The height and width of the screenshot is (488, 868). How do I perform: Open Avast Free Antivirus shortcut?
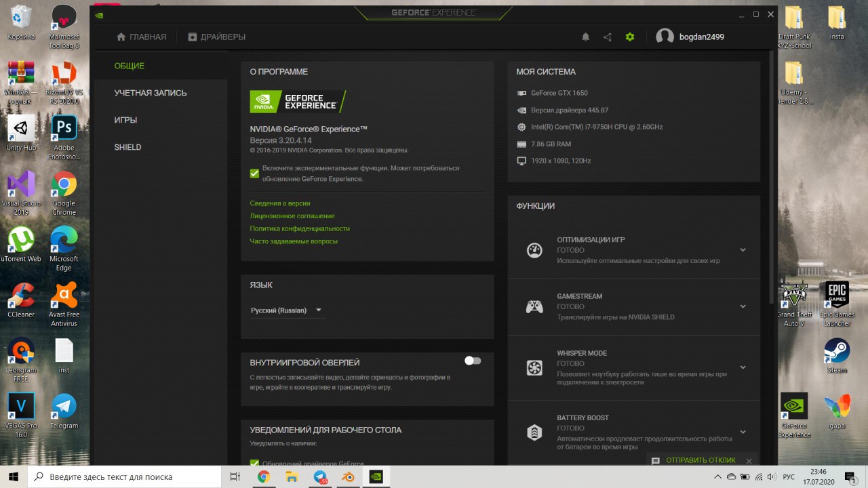pos(64,304)
